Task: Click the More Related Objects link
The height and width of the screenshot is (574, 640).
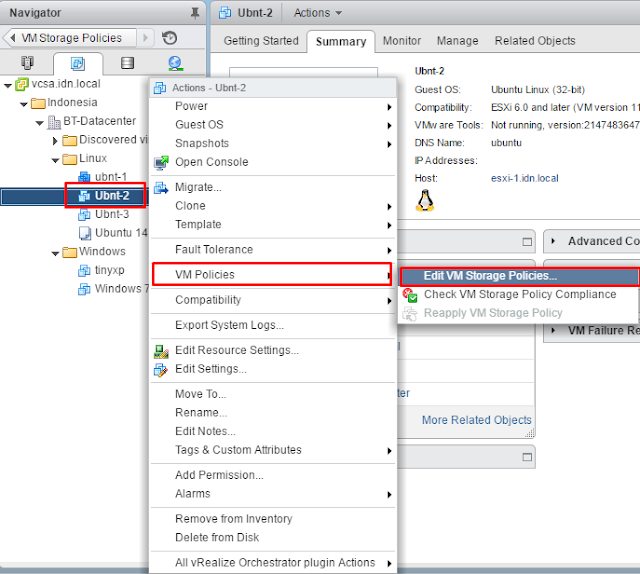Action: coord(476,420)
